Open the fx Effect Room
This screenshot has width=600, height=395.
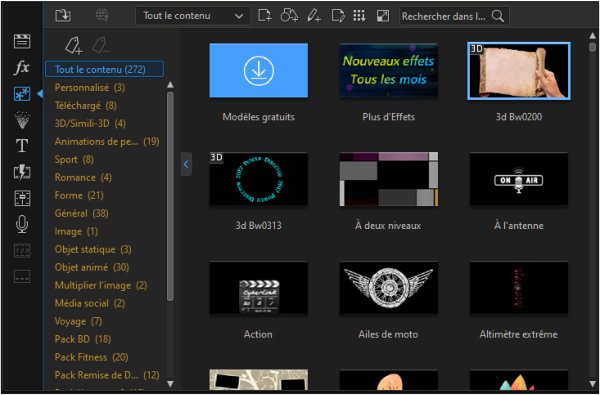pos(22,68)
